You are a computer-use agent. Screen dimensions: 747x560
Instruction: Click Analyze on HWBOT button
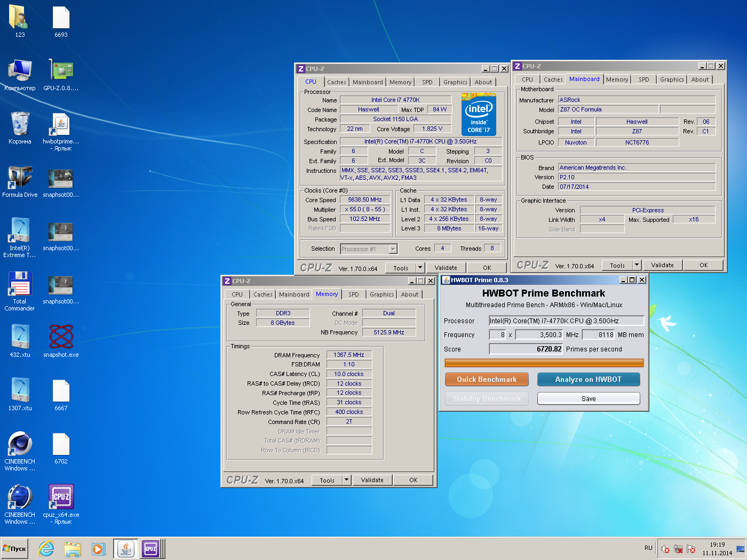click(x=589, y=379)
